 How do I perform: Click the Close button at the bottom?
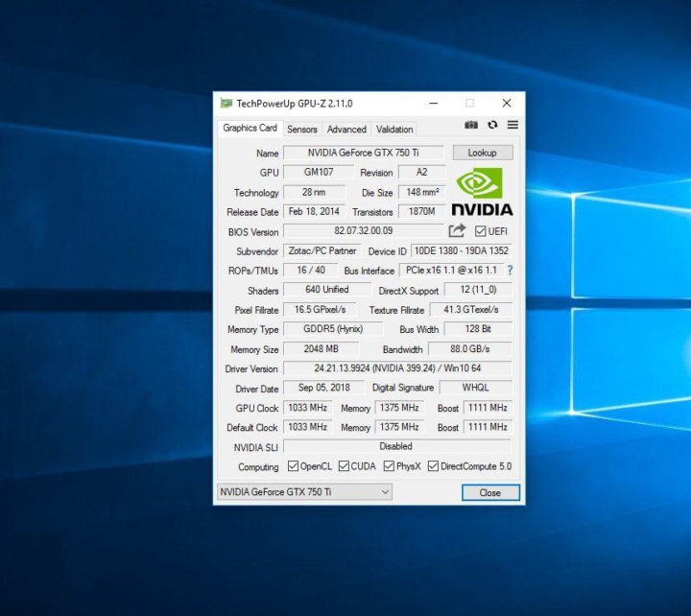(489, 492)
